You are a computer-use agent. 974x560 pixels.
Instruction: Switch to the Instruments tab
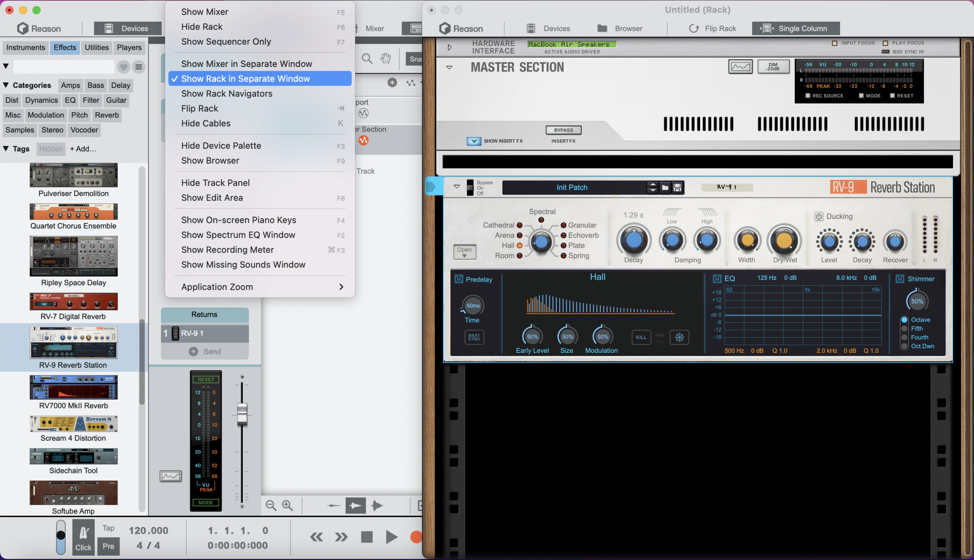26,47
